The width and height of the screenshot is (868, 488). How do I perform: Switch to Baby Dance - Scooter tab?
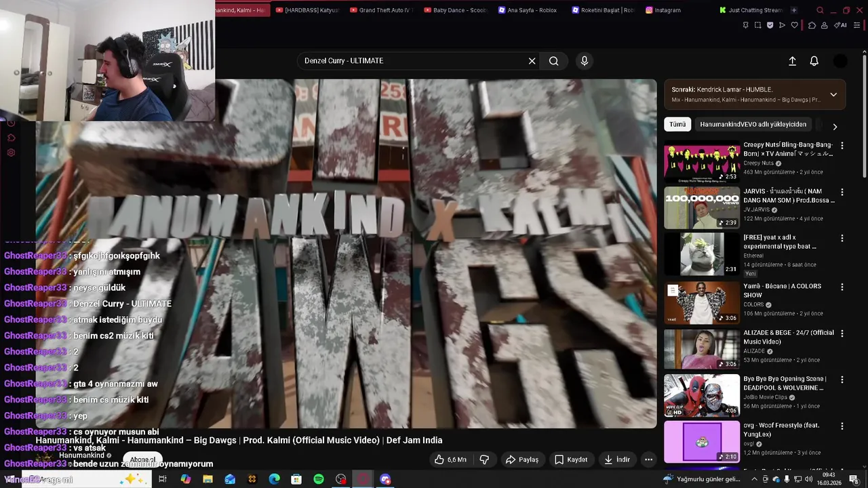point(455,10)
